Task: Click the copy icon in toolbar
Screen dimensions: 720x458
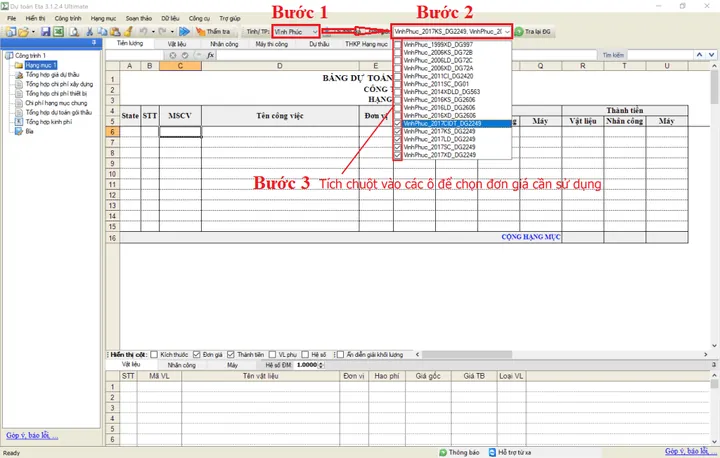Action: point(102,32)
